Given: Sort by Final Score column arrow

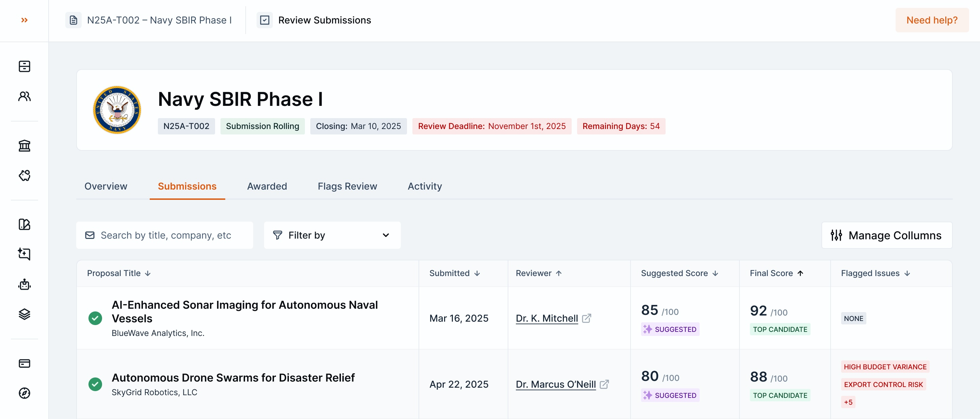Looking at the screenshot, I should 800,273.
